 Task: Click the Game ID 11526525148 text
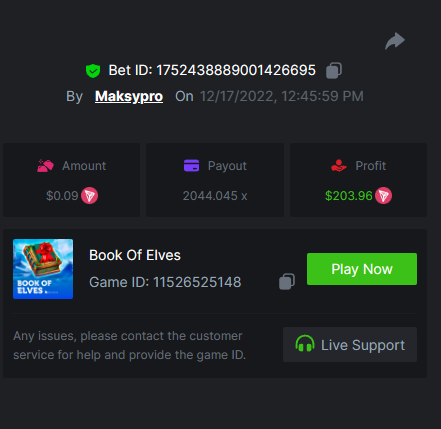pos(165,282)
